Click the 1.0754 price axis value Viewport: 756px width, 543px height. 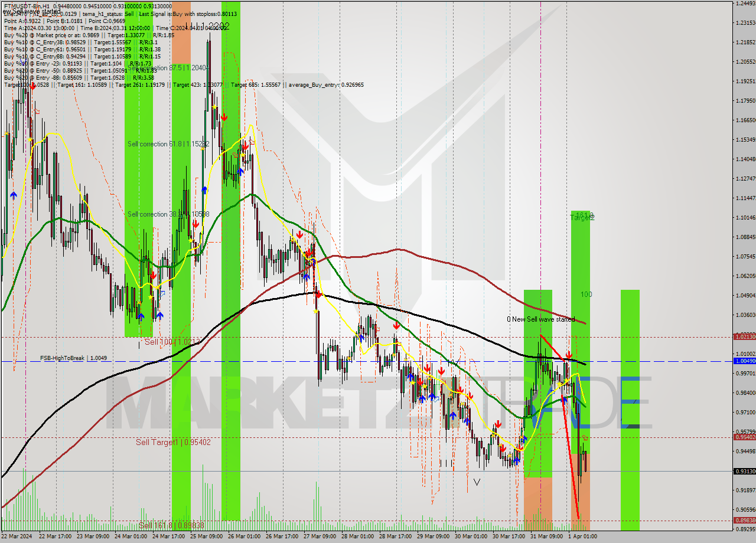coord(745,256)
